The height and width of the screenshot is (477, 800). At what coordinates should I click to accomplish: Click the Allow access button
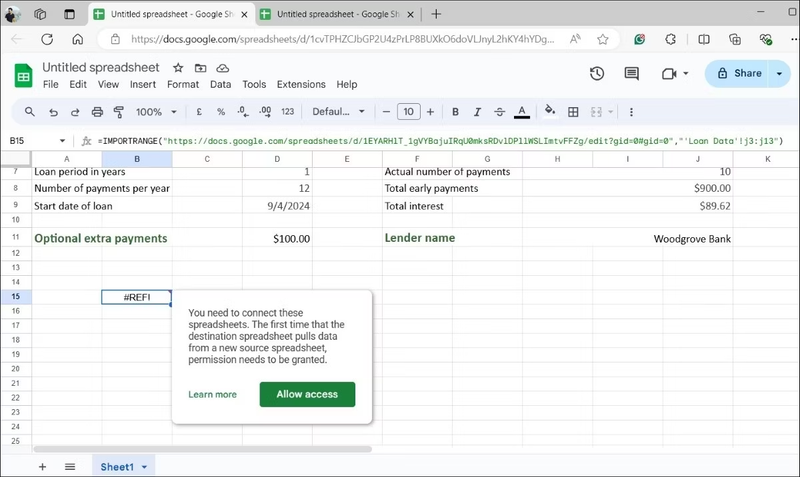point(307,394)
